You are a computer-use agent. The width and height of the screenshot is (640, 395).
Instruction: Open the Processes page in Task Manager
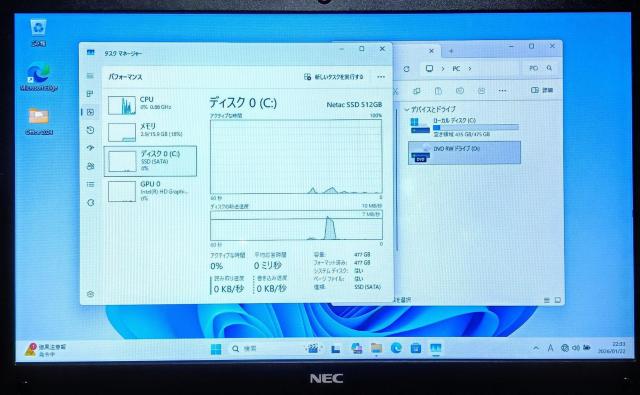[x=90, y=94]
